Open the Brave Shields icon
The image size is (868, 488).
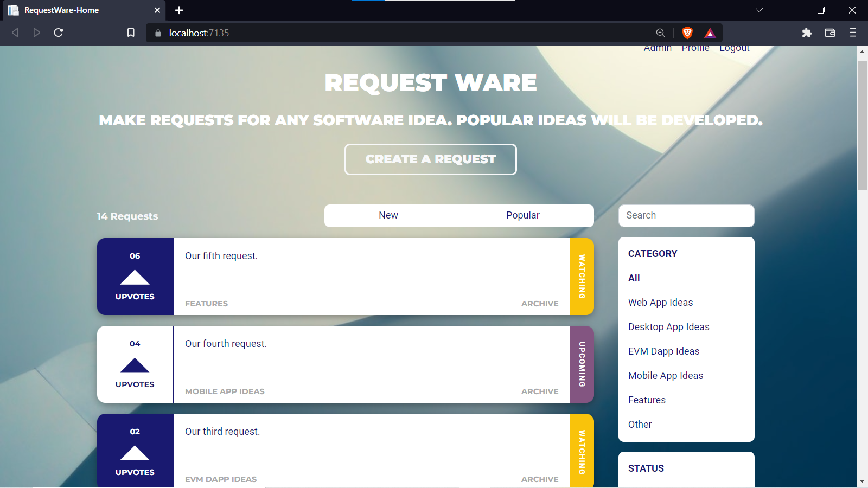[x=687, y=33]
